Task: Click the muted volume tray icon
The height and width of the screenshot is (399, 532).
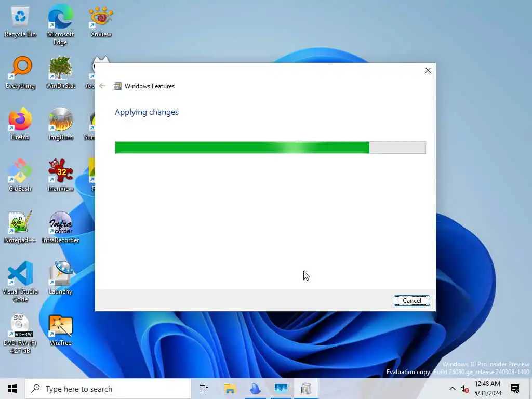Action: click(464, 389)
